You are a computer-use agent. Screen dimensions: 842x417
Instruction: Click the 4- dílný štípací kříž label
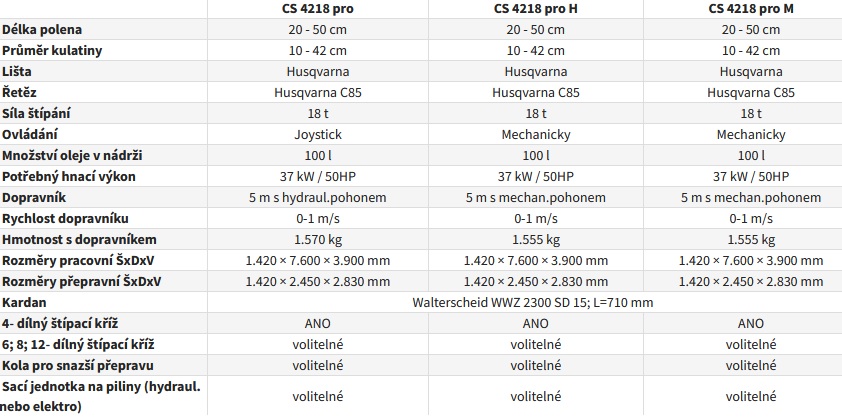pos(60,324)
